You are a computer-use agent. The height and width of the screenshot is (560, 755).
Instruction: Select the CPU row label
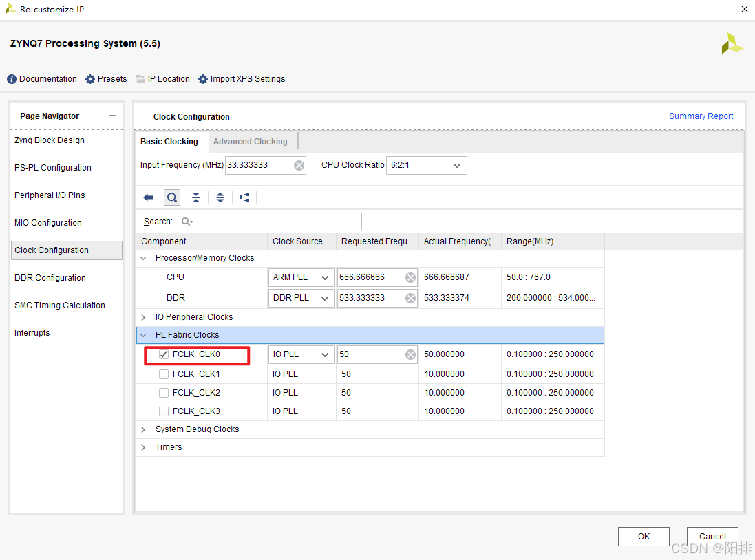tap(176, 277)
